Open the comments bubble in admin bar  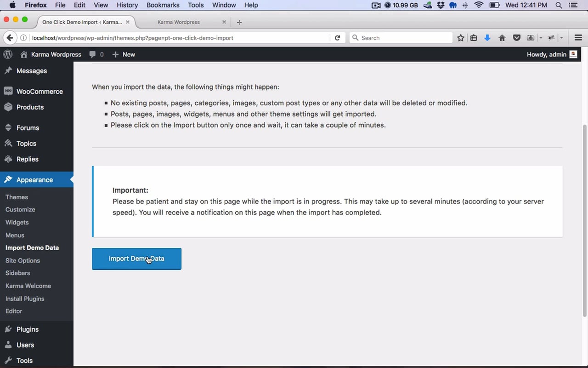96,54
